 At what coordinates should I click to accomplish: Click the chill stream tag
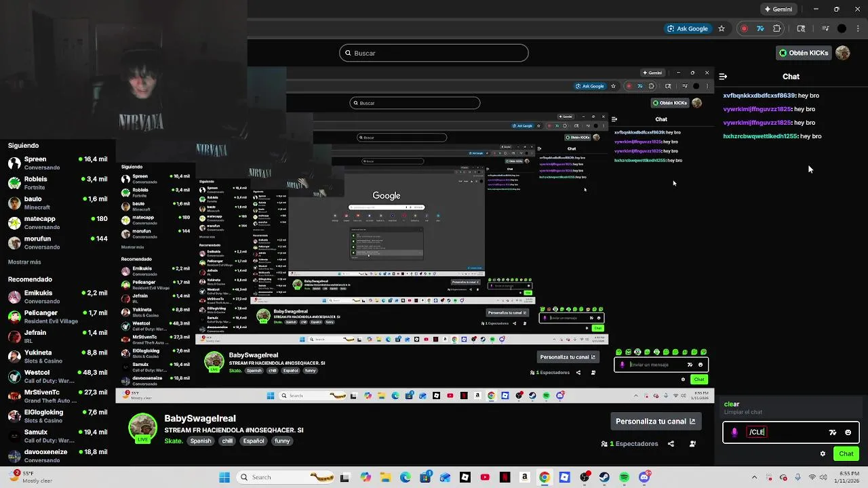227,441
